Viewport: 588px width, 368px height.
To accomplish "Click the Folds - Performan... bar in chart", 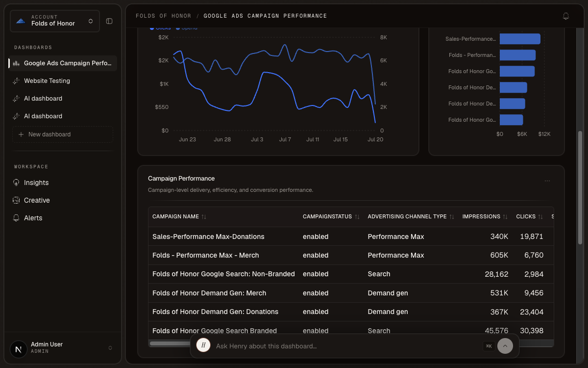I will (517, 55).
